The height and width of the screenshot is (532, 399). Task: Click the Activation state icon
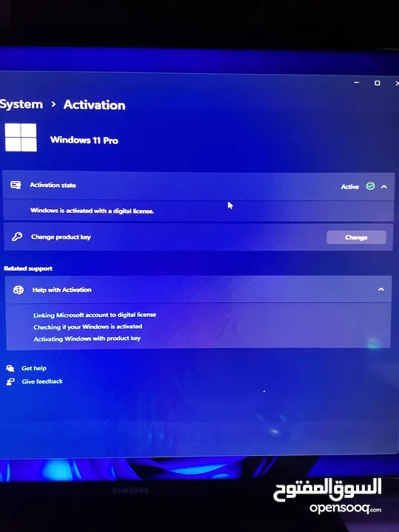tap(16, 185)
